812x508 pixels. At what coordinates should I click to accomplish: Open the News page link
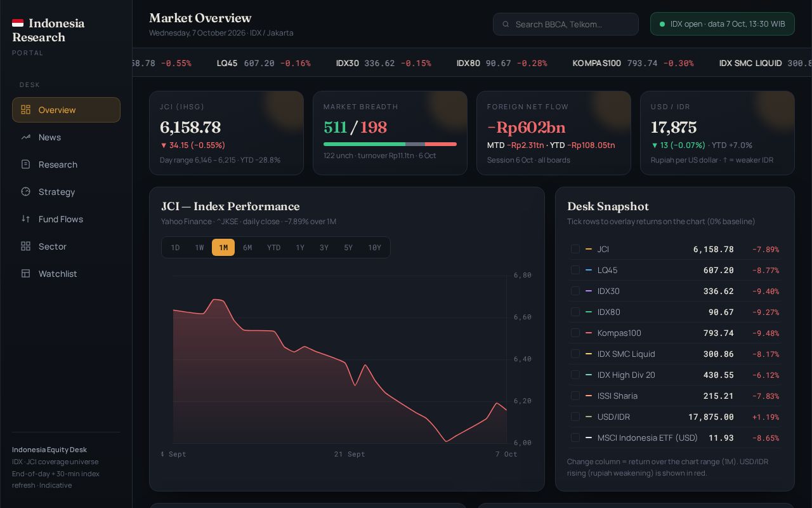click(x=66, y=137)
